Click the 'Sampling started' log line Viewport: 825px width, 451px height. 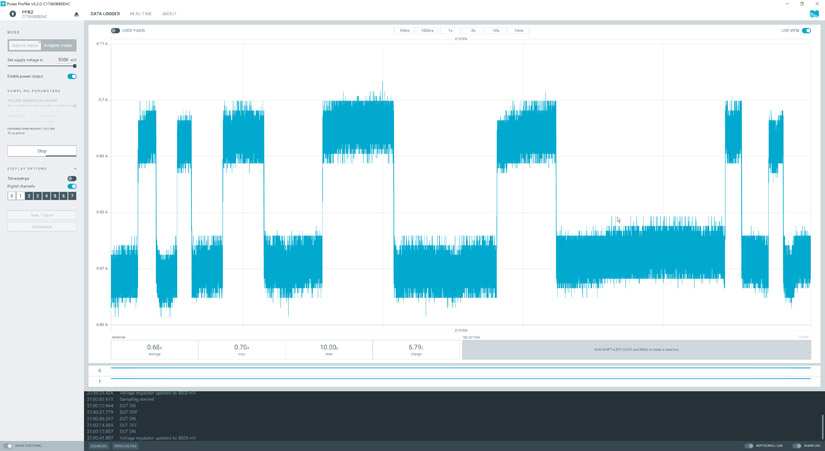point(136,399)
